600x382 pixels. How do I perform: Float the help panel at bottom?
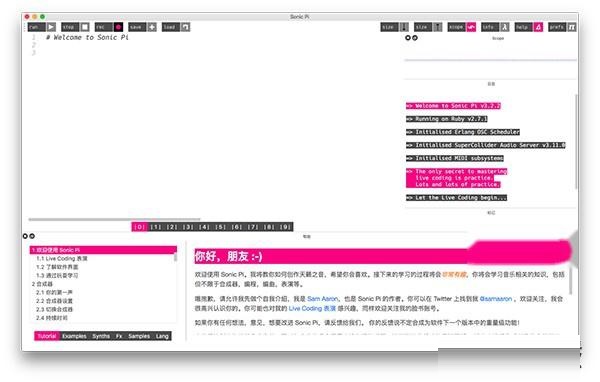[32, 236]
